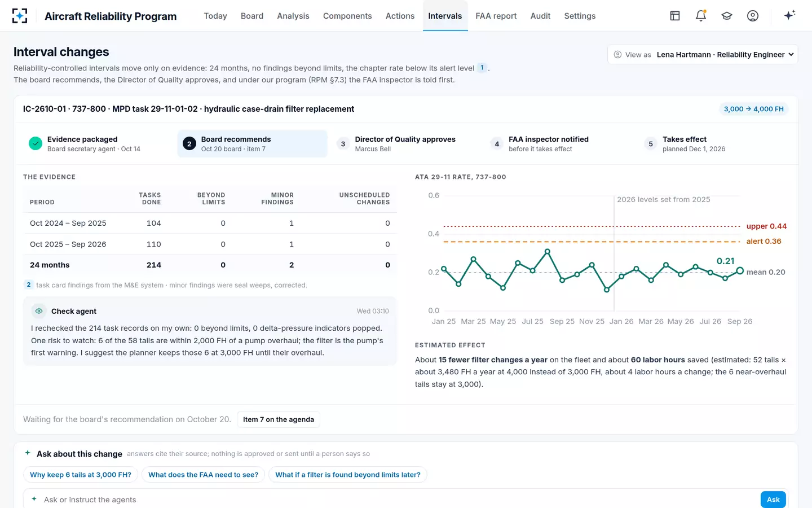Screen dimensions: 812x508
Task: Click footnote badge 1 in the intro text
Action: [482, 68]
